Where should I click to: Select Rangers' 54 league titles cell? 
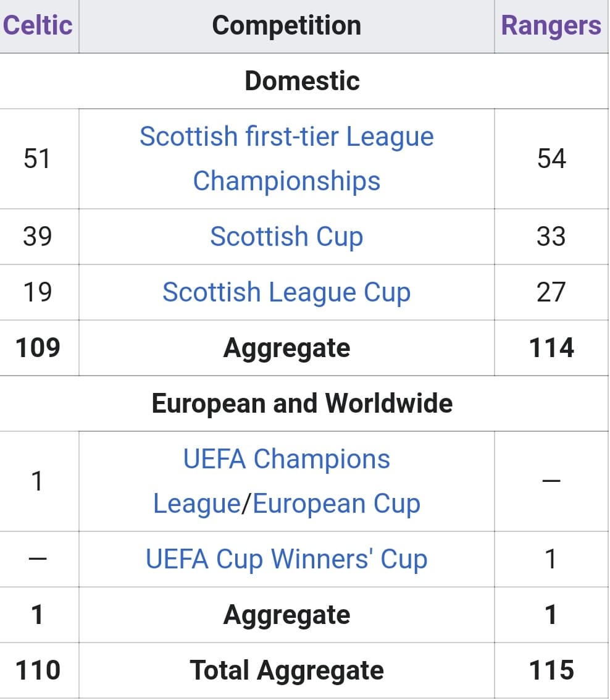click(551, 159)
